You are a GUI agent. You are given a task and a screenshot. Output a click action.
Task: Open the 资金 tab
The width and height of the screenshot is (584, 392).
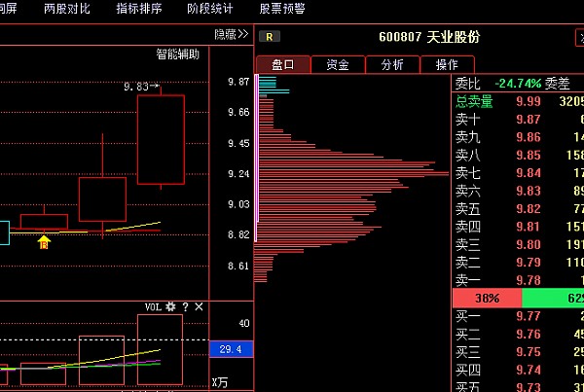click(338, 64)
